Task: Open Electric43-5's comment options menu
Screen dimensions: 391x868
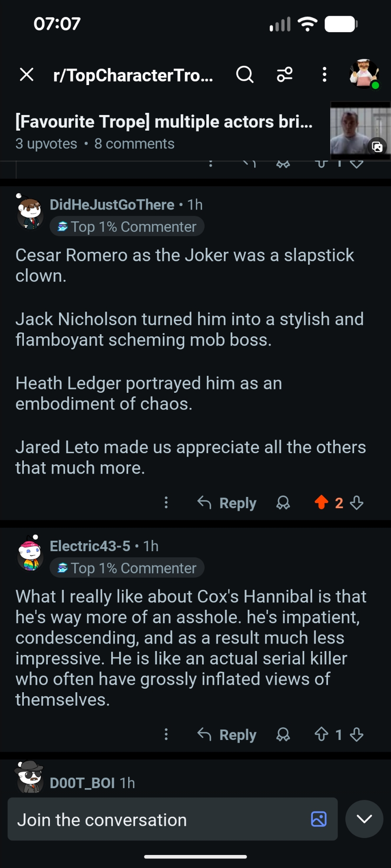Action: [x=166, y=734]
